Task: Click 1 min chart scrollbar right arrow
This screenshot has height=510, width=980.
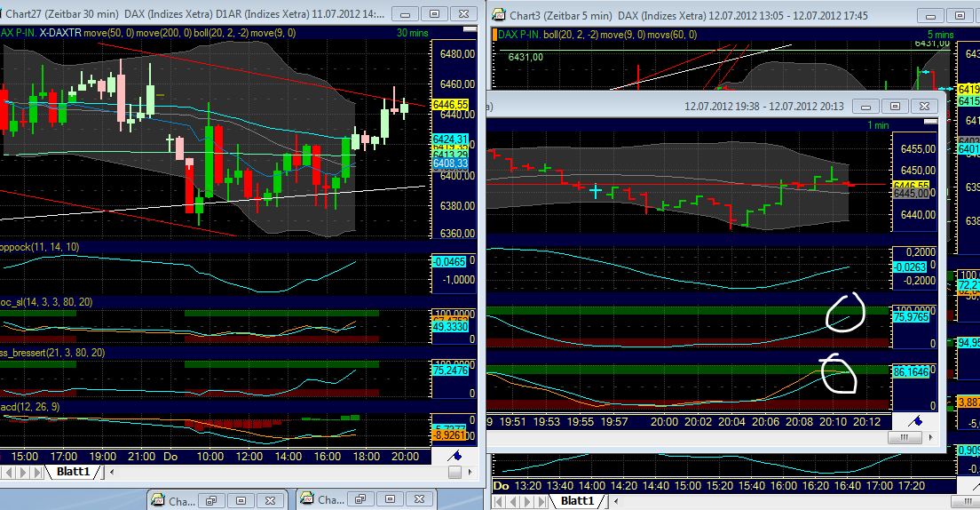Action: click(930, 437)
